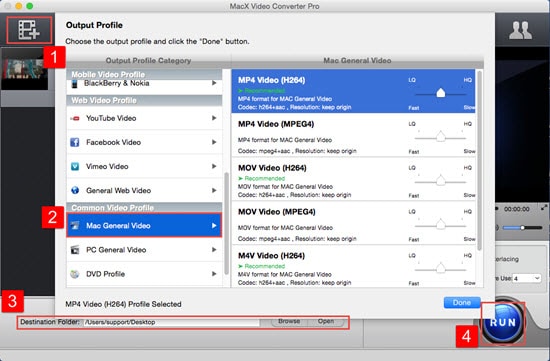The image size is (550, 361).
Task: Select DVD Profile category
Action: [x=144, y=274]
